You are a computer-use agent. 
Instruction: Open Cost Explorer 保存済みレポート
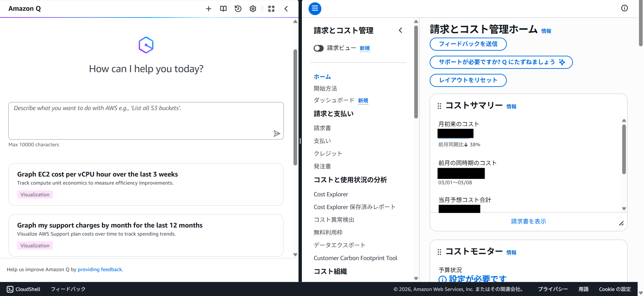tap(355, 207)
